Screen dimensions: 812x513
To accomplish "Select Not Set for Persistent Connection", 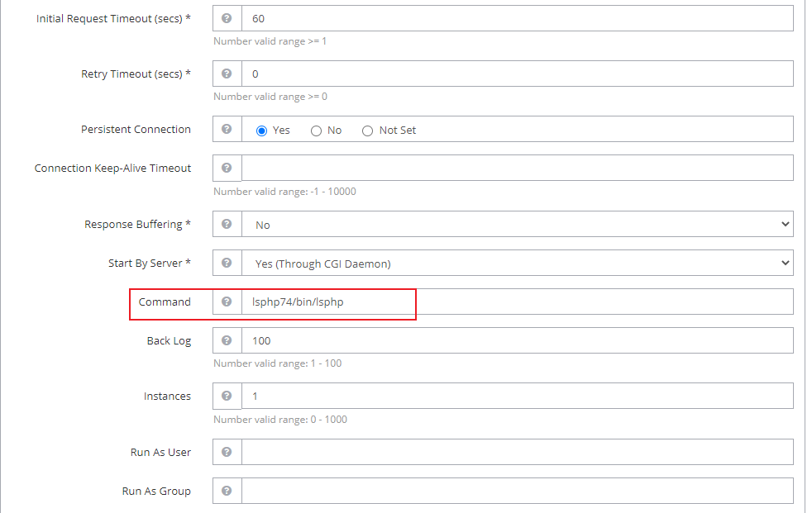I will pos(367,131).
